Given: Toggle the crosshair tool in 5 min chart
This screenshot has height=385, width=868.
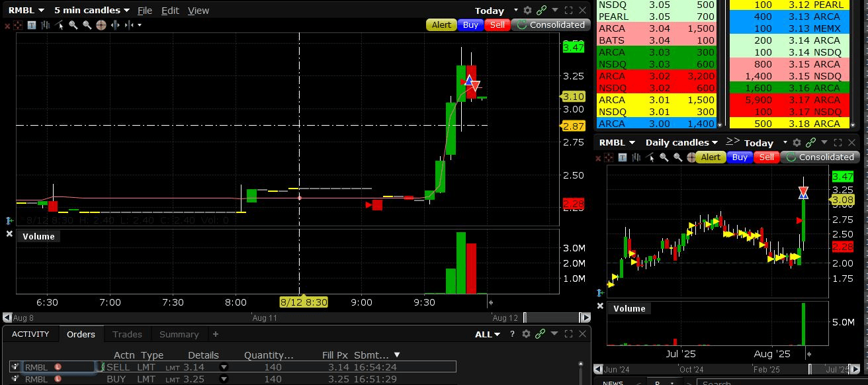Looking at the screenshot, I should click(x=101, y=25).
